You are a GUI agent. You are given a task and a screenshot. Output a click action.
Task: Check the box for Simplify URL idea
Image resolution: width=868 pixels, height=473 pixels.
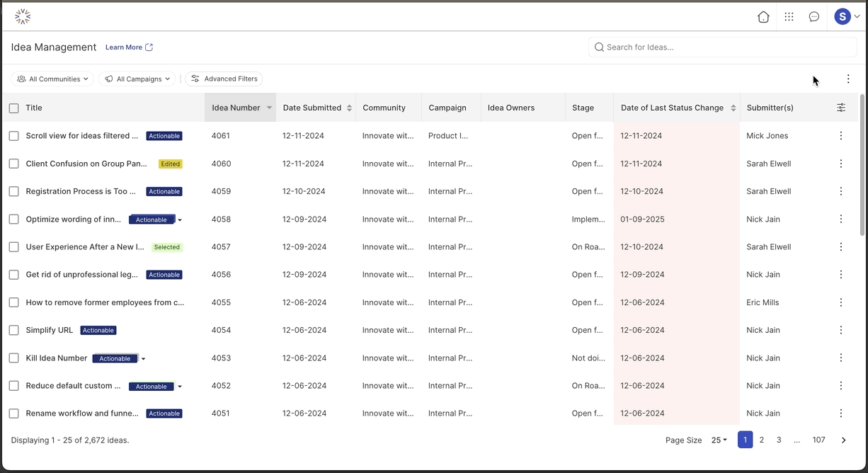14,331
